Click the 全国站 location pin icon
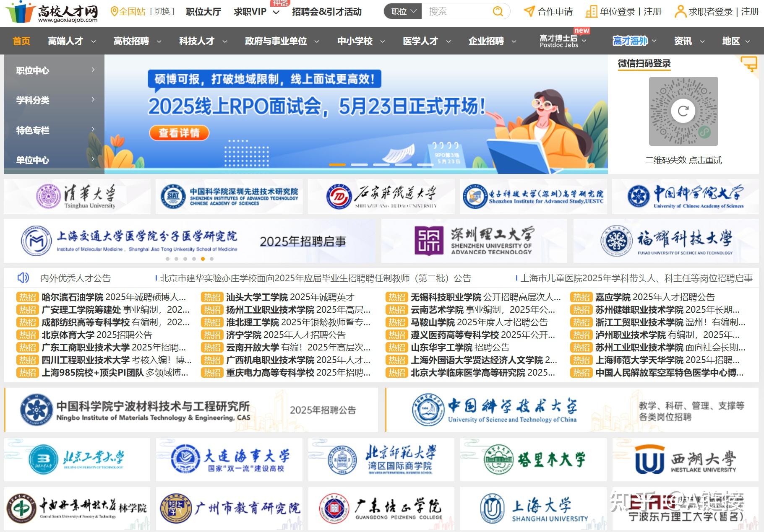764x532 pixels. point(114,11)
